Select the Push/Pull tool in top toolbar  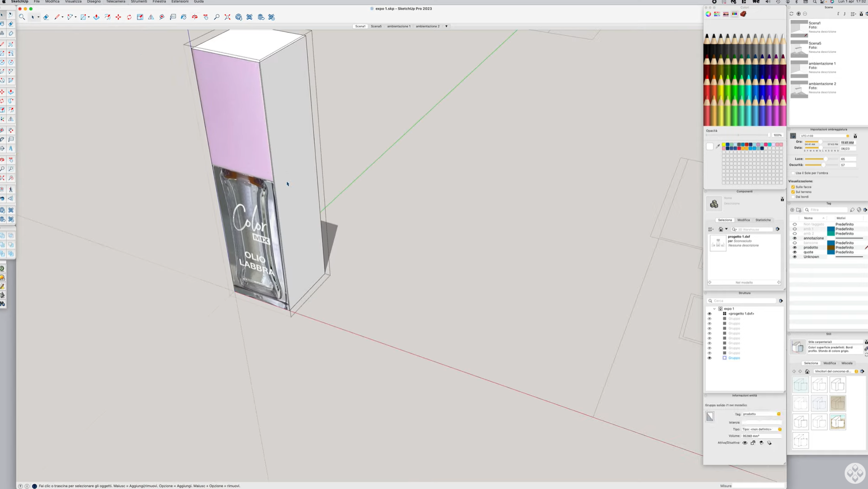tap(96, 17)
